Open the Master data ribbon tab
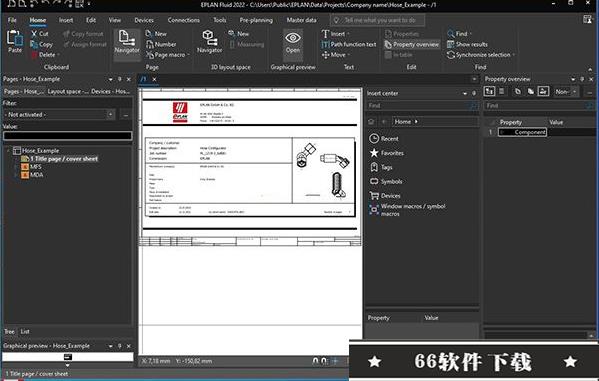Screen dimensions: 599x381 click(x=301, y=20)
